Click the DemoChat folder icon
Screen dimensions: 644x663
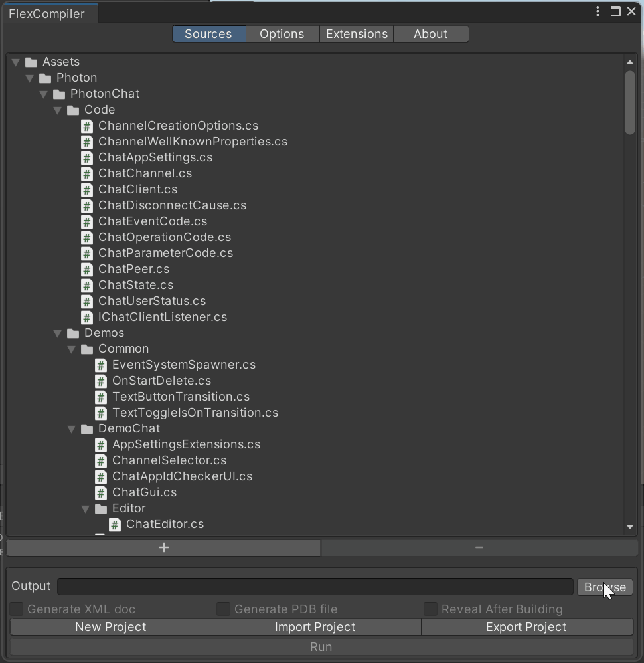click(x=87, y=429)
